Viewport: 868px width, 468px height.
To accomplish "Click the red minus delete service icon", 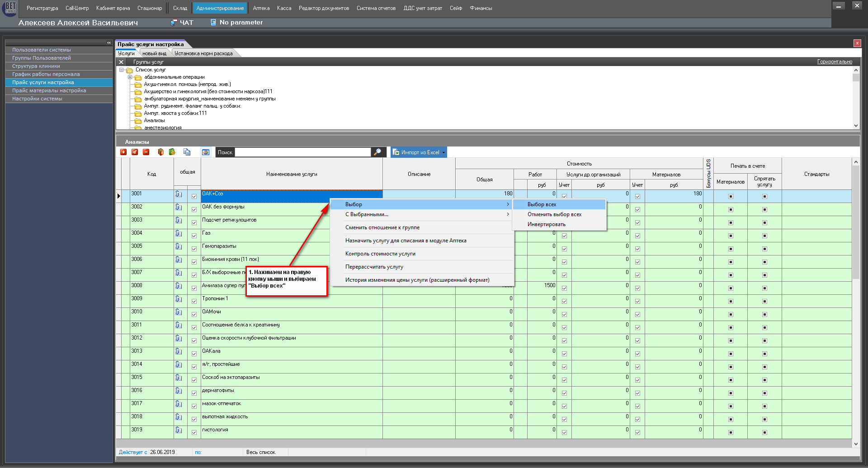I will coord(146,152).
